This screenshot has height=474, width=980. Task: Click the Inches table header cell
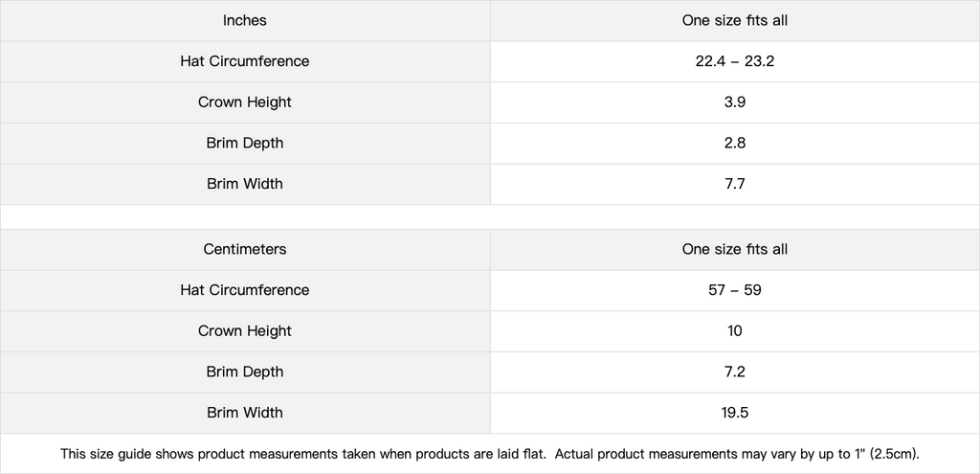(x=245, y=21)
